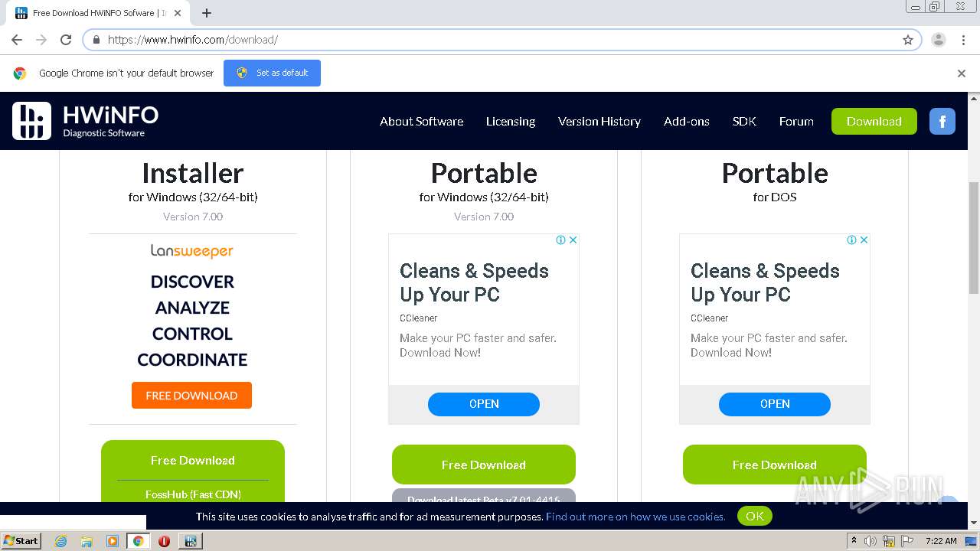Click the page vertical scrollbar thumb
The width and height of the screenshot is (980, 551).
pyautogui.click(x=974, y=237)
